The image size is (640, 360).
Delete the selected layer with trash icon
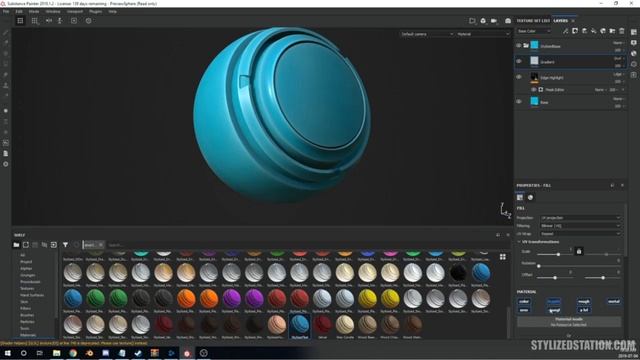[x=622, y=31]
